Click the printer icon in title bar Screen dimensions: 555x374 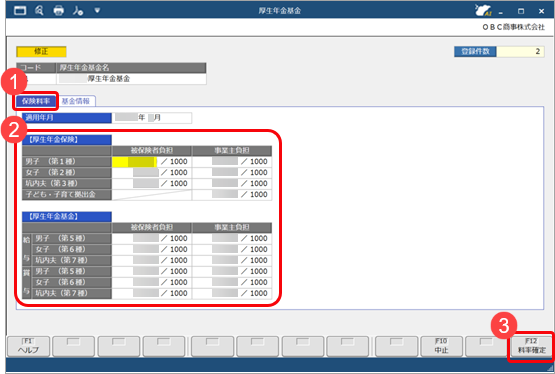(x=58, y=11)
